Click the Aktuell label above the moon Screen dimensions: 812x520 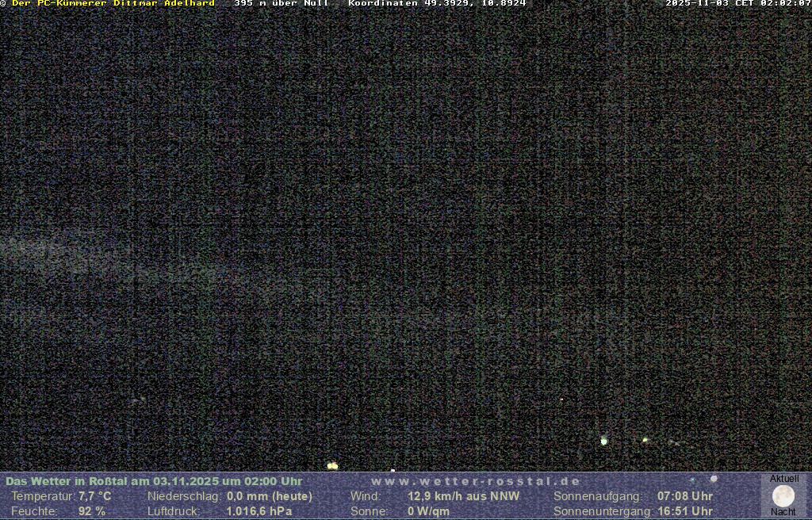[784, 479]
